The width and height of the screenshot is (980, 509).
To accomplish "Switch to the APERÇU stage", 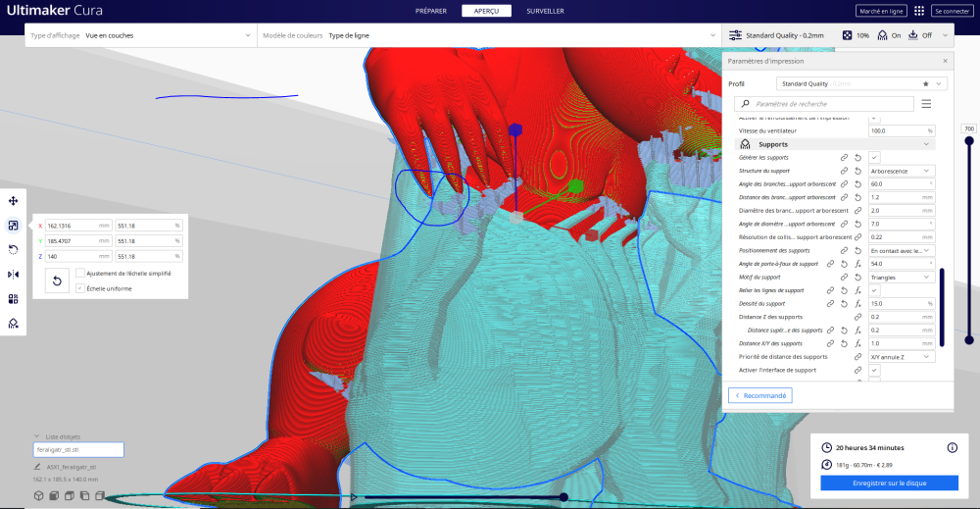I will [x=486, y=11].
